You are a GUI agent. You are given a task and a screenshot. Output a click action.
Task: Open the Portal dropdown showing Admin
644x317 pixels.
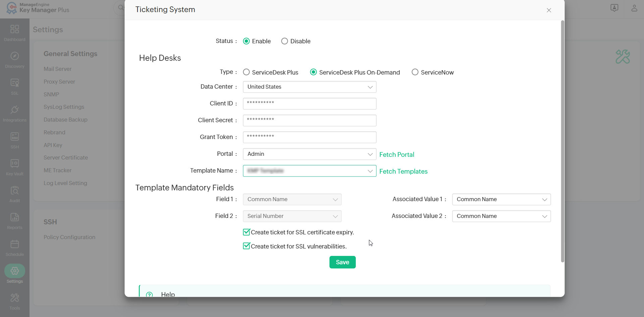309,154
